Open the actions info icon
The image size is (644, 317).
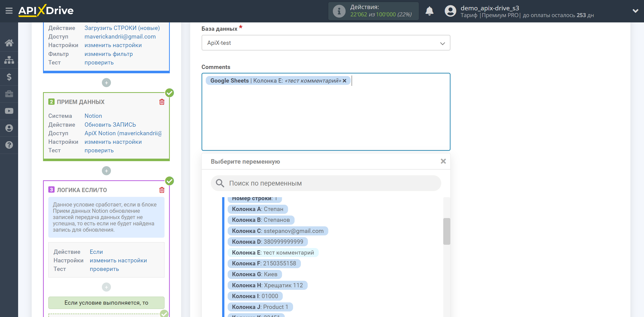pyautogui.click(x=339, y=11)
